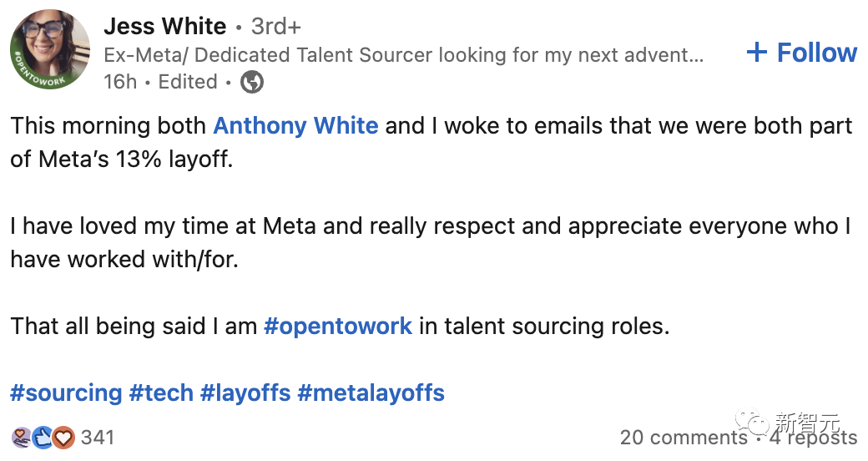
Task: Show the 20 comments
Action: tap(683, 438)
